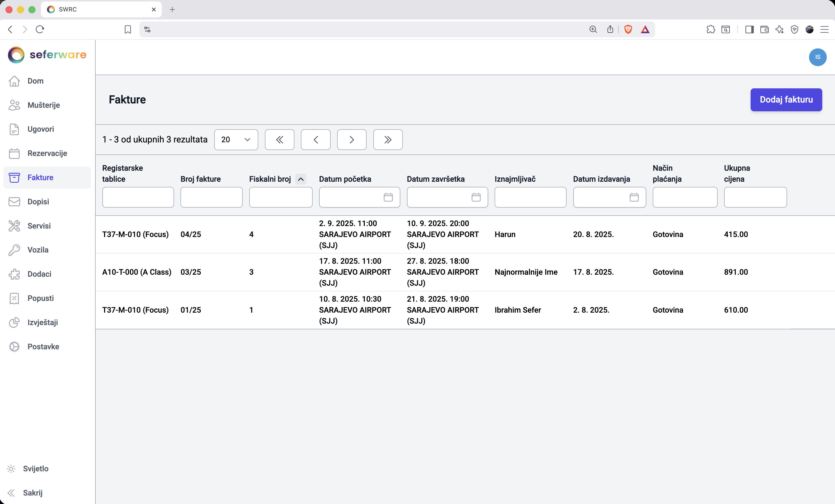Image resolution: width=835 pixels, height=504 pixels.
Task: Open the Servisi wrench icon in sidebar
Action: click(14, 226)
